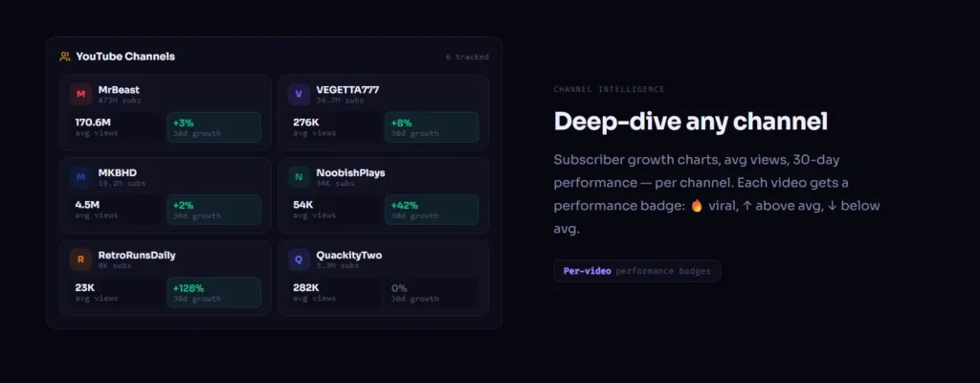Click the 34.7M subs text
Image resolution: width=980 pixels, height=383 pixels.
coord(340,101)
